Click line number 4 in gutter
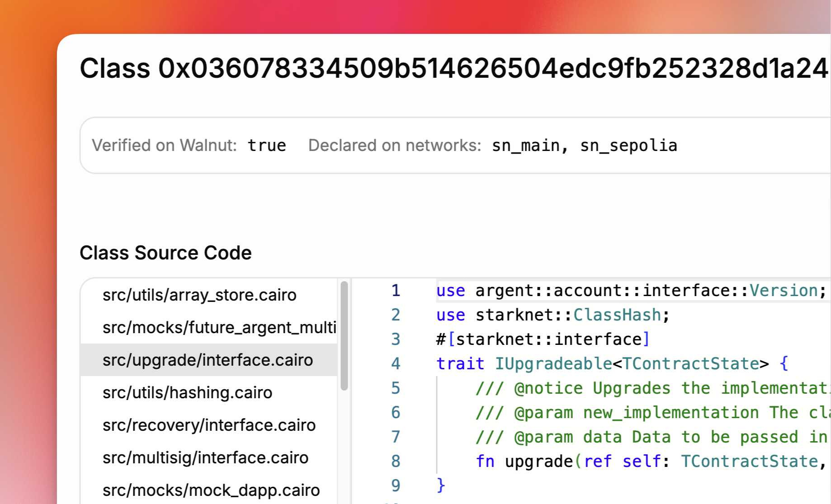831x504 pixels. click(x=396, y=364)
